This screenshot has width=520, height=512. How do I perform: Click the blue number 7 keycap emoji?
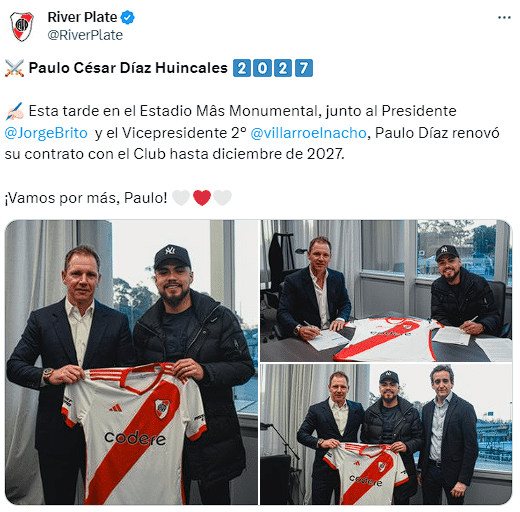(x=304, y=68)
